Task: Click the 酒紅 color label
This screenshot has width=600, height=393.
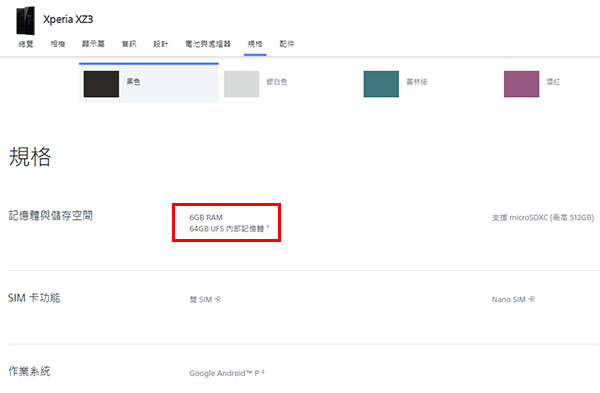Action: pos(553,82)
